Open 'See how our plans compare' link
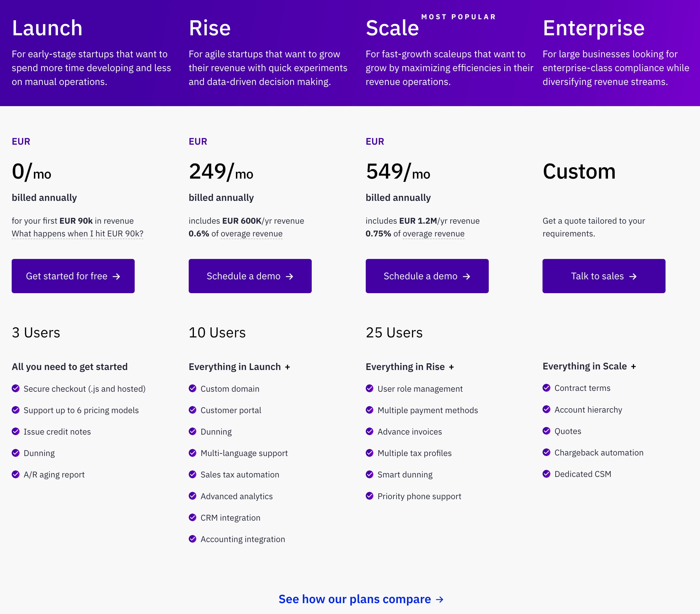700x614 pixels. [x=354, y=599]
